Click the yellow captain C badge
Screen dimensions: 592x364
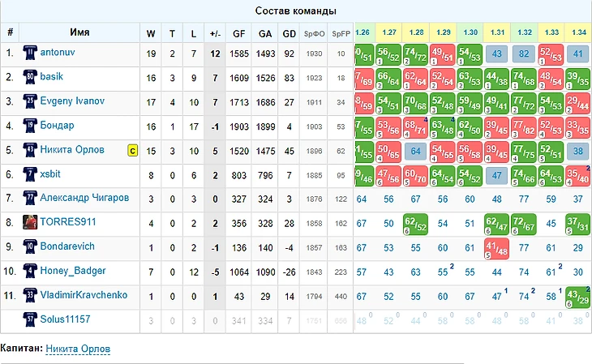pos(131,151)
